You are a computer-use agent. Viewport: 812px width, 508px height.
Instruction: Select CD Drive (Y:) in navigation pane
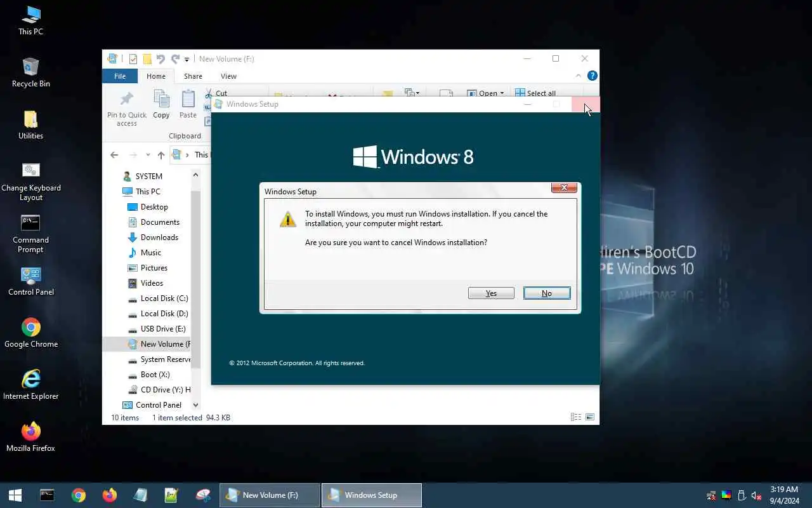coord(159,390)
